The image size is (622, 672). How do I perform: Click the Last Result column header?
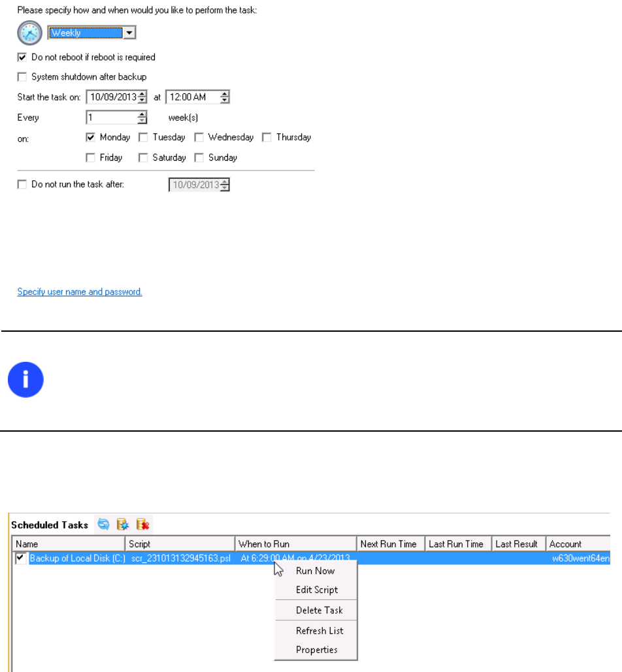pos(519,544)
